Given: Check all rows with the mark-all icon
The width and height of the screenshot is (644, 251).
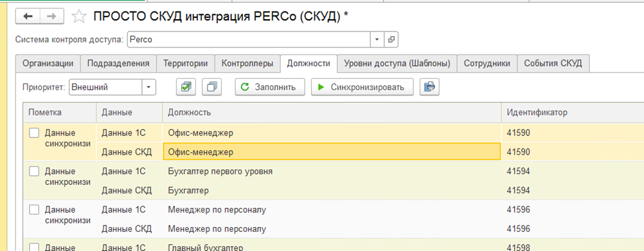Looking at the screenshot, I should click(x=186, y=87).
